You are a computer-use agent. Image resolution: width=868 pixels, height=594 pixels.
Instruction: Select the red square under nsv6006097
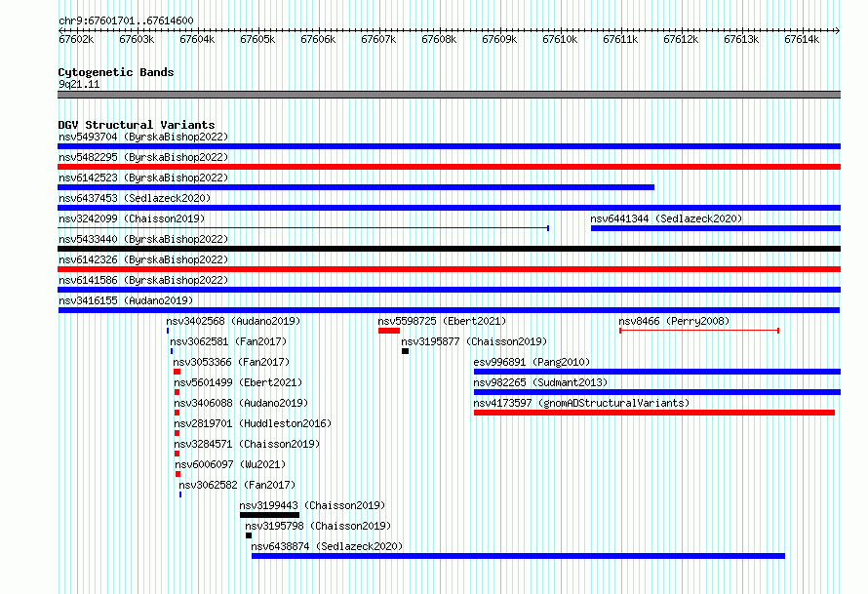pyautogui.click(x=178, y=474)
